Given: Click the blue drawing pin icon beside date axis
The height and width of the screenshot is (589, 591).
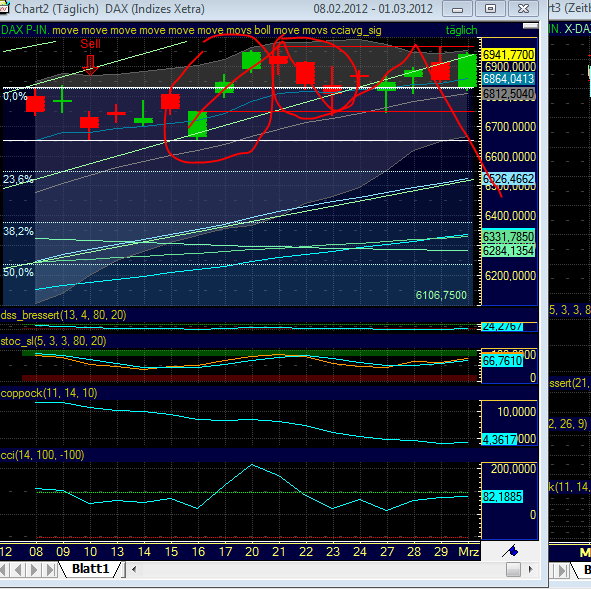Looking at the screenshot, I should (x=510, y=552).
